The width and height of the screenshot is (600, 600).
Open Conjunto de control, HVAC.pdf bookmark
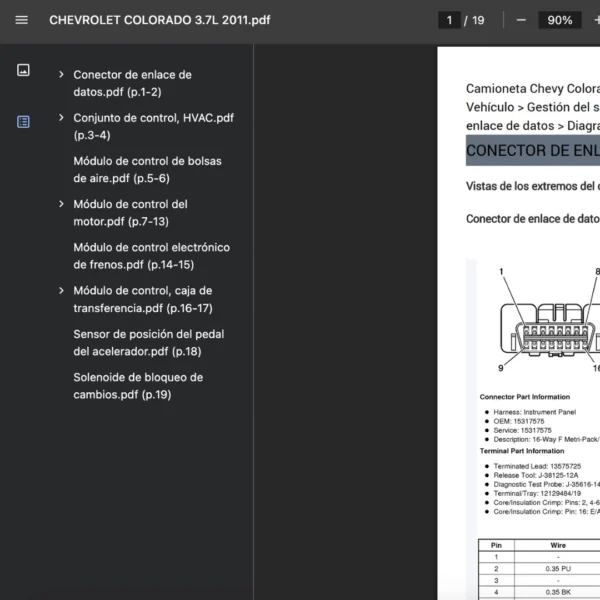pos(153,126)
